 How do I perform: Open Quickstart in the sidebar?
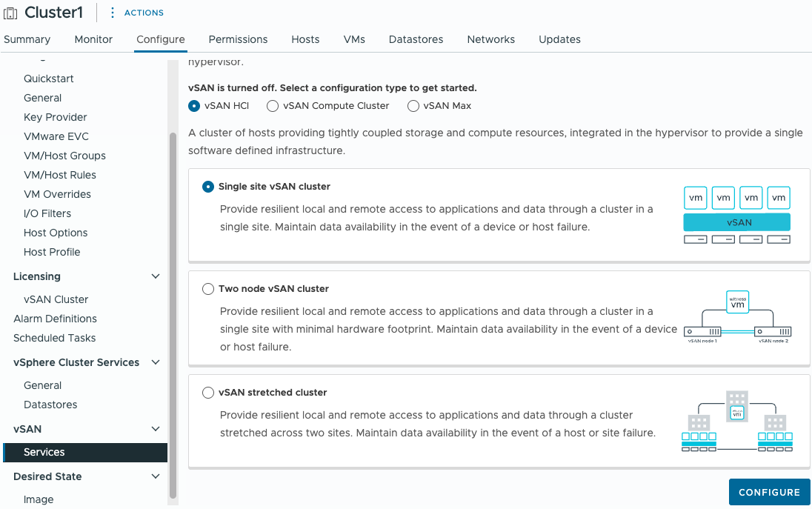(49, 79)
